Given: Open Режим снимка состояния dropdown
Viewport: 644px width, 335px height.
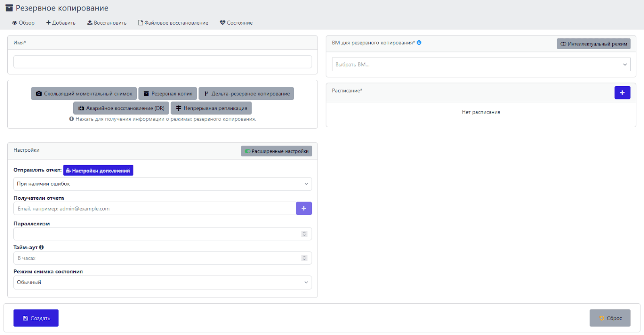Looking at the screenshot, I should coord(162,283).
